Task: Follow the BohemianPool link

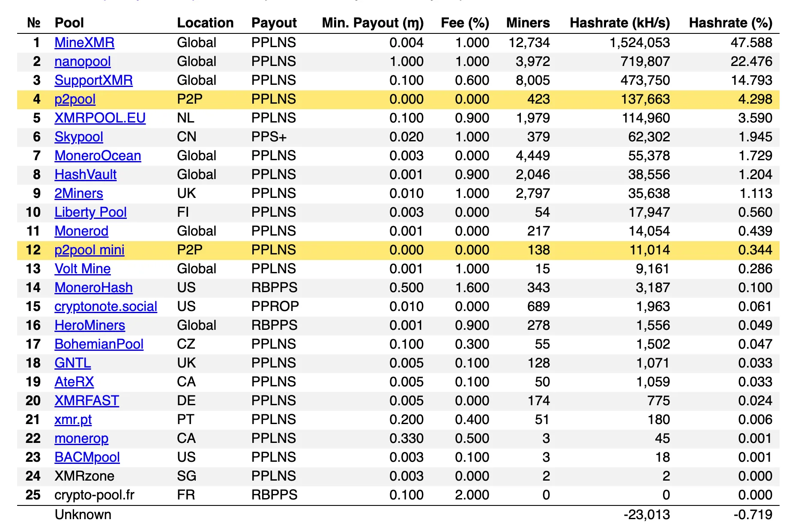Action: tap(99, 344)
